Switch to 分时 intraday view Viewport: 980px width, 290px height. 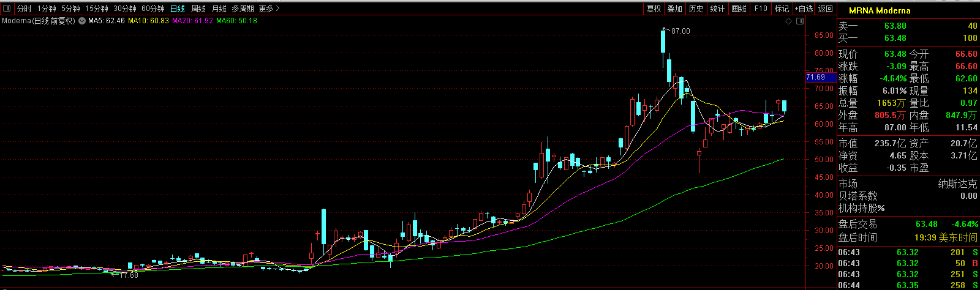[24, 9]
